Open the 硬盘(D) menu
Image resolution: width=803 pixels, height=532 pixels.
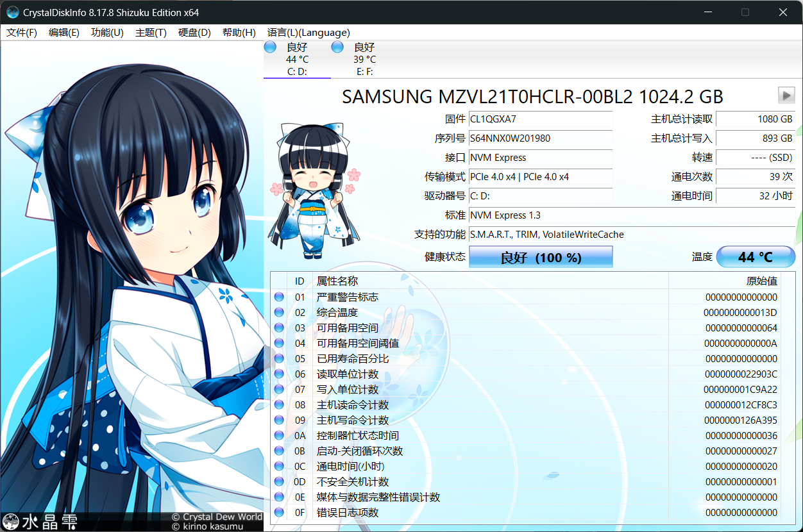point(194,33)
